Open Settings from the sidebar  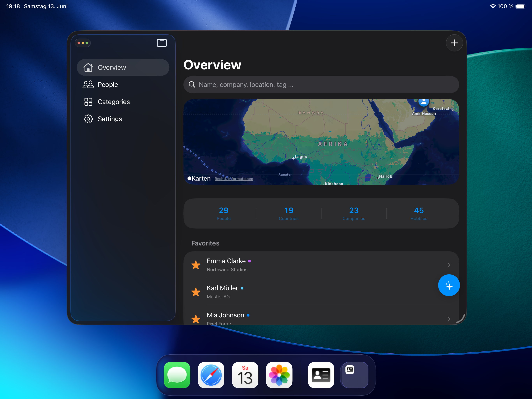123,119
